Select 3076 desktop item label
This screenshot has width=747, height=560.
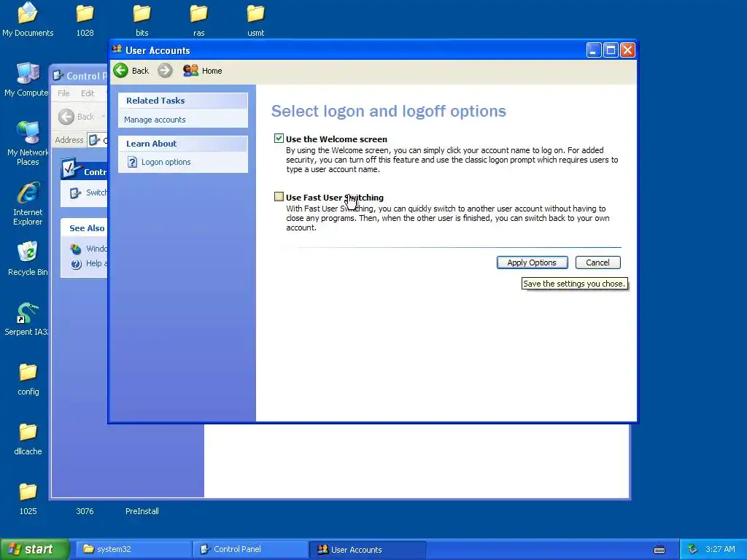click(85, 511)
